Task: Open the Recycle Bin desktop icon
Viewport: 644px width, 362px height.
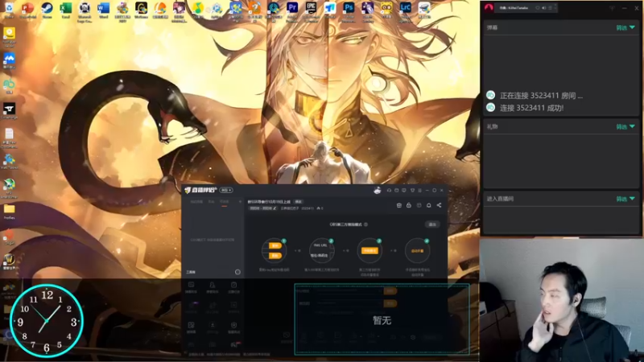Action: click(9, 9)
